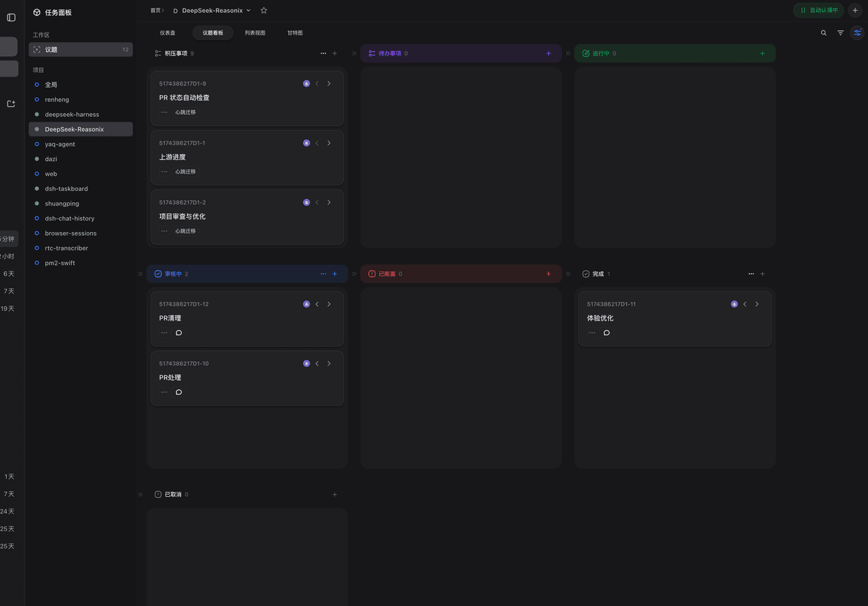Select the rtc-transcriber project
This screenshot has height=606, width=868.
[x=81, y=248]
